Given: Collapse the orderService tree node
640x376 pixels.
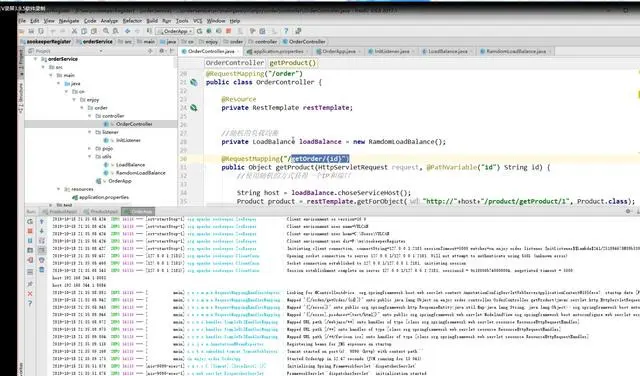Looking at the screenshot, I should [36, 59].
